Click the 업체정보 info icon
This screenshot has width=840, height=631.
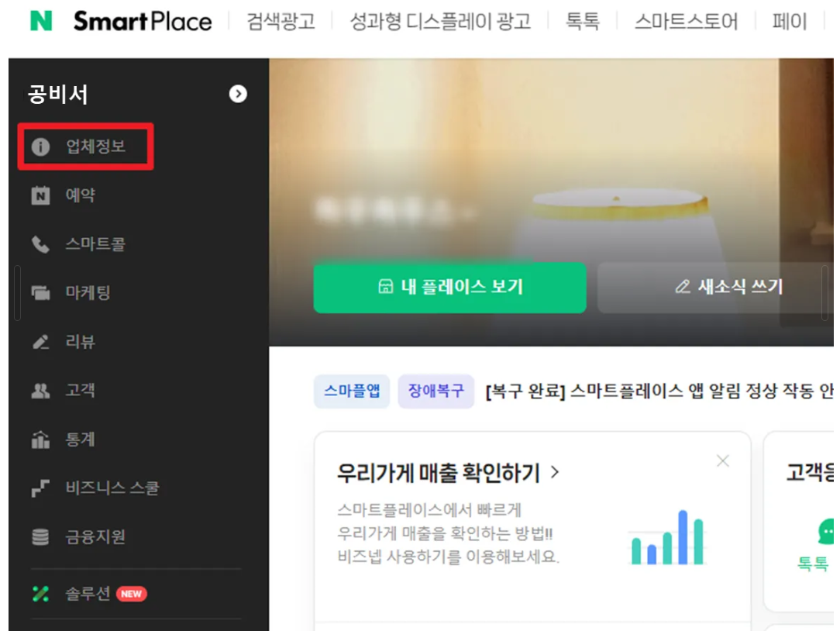pyautogui.click(x=41, y=147)
